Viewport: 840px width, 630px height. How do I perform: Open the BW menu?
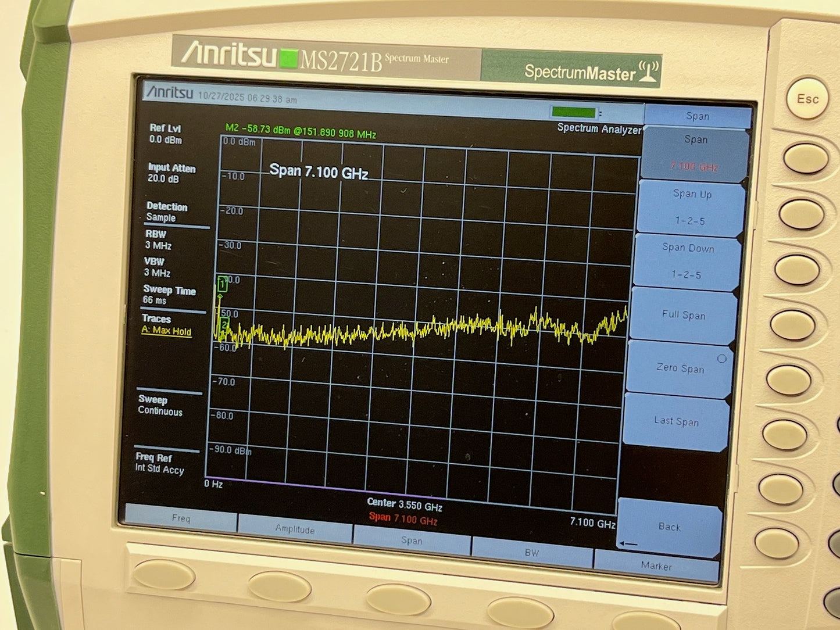coord(532,553)
